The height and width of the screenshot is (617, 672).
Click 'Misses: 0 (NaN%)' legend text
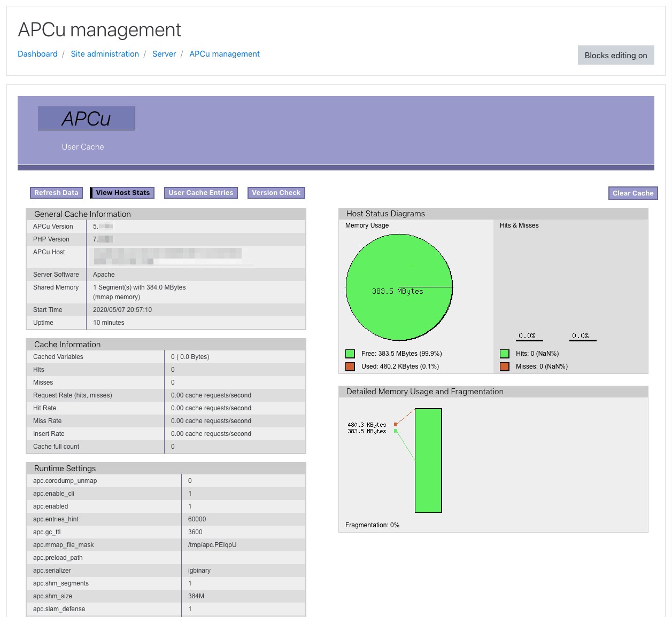click(x=542, y=366)
